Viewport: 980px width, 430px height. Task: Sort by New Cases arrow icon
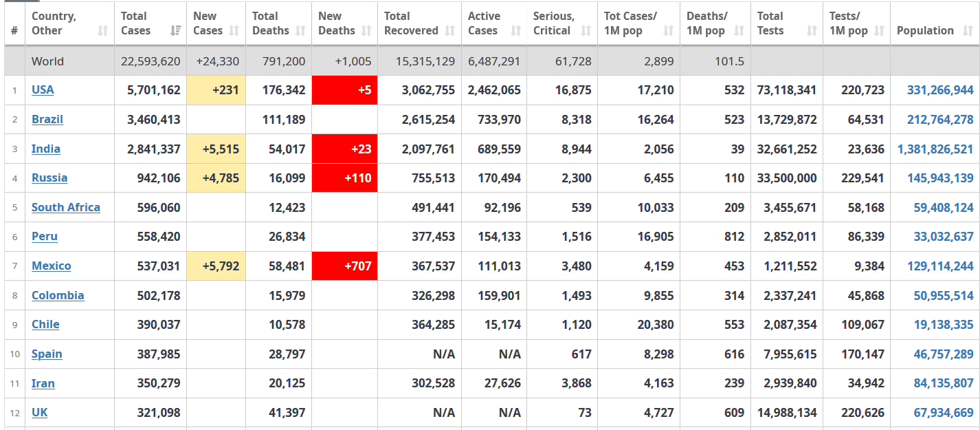click(x=234, y=31)
